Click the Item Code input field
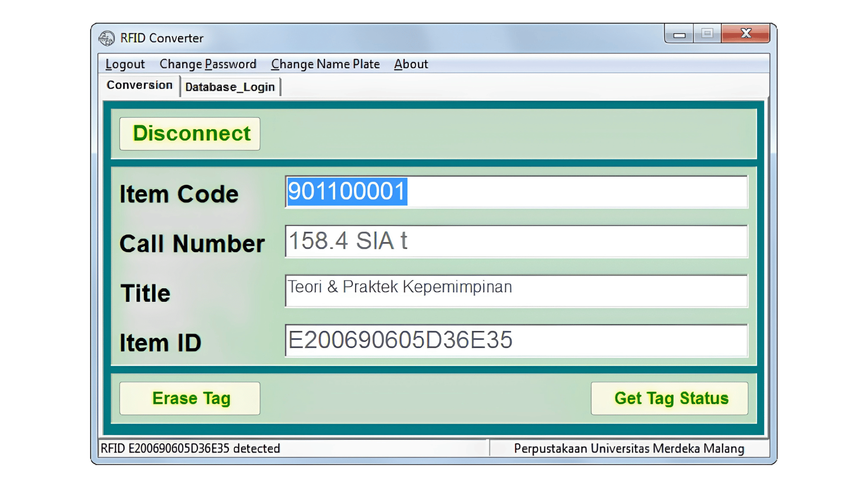 [516, 192]
